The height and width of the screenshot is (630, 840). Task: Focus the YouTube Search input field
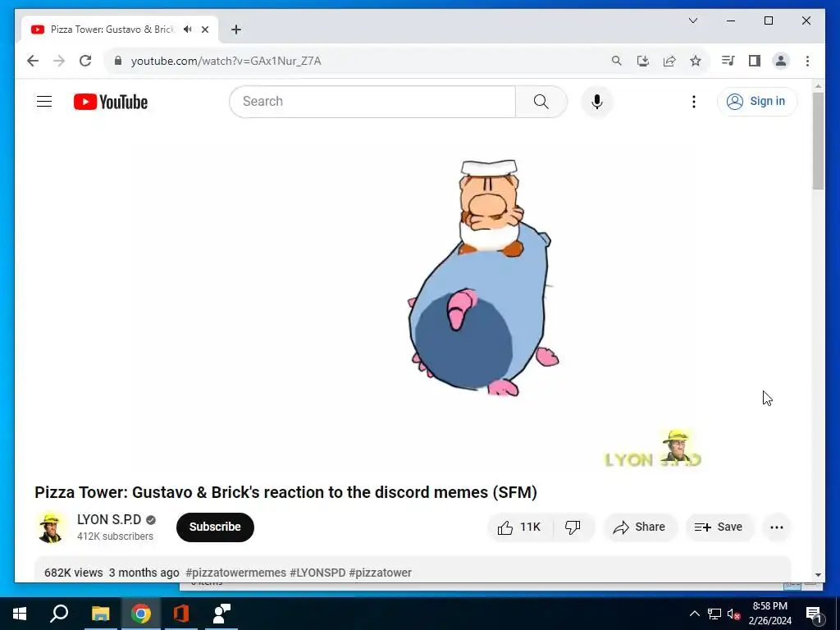coord(372,101)
